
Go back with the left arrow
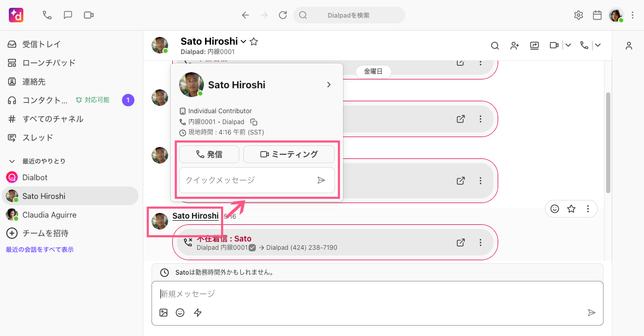[x=245, y=15]
